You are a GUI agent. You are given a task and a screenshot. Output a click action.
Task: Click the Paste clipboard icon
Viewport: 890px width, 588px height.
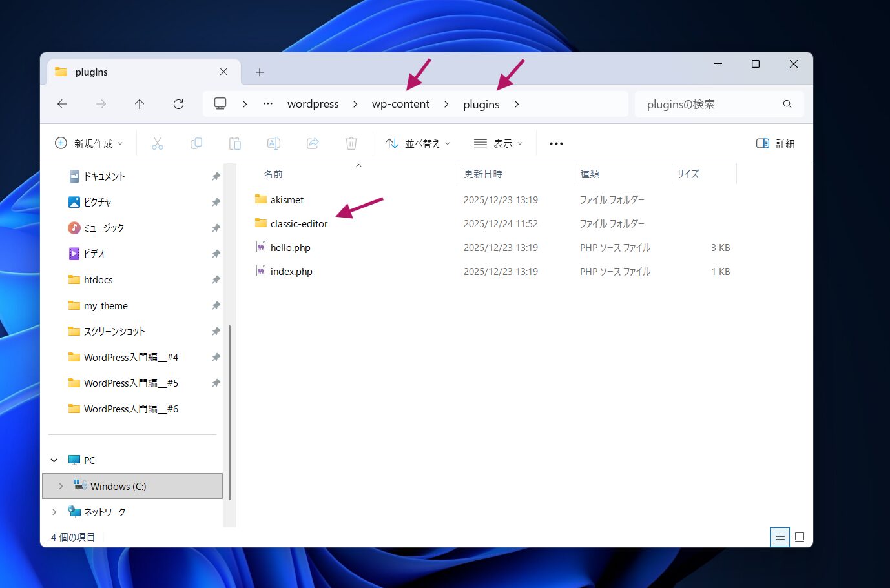(x=235, y=143)
